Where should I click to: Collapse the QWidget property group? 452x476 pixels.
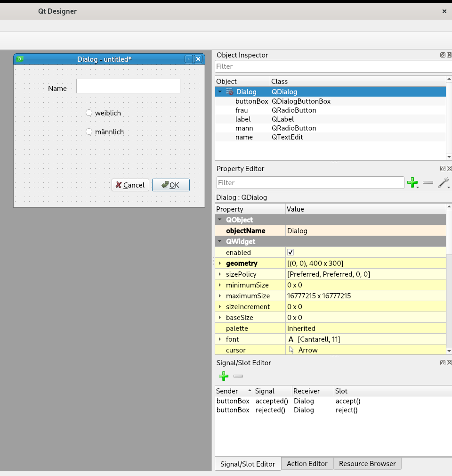pos(220,241)
